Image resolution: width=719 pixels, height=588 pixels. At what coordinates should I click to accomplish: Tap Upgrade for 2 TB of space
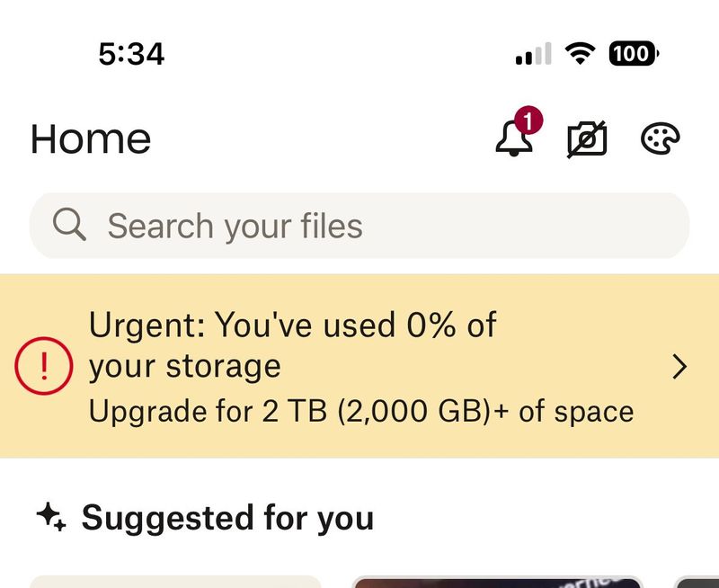point(361,412)
